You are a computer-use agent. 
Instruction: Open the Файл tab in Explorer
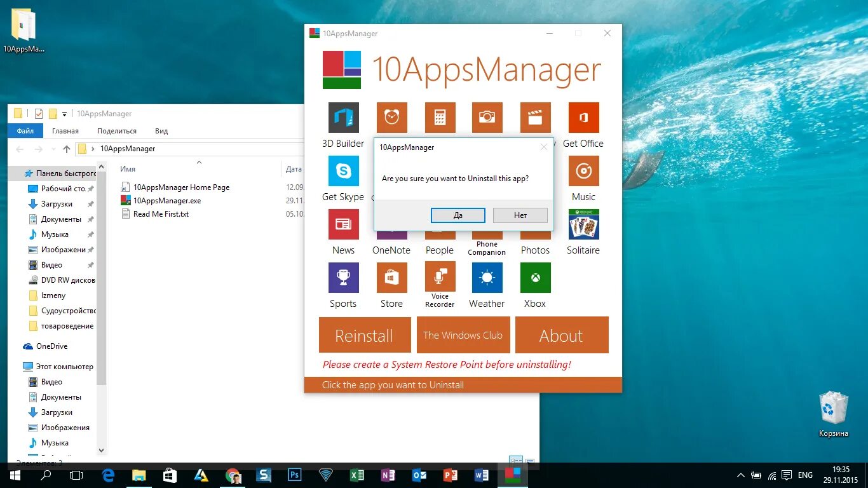click(25, 131)
